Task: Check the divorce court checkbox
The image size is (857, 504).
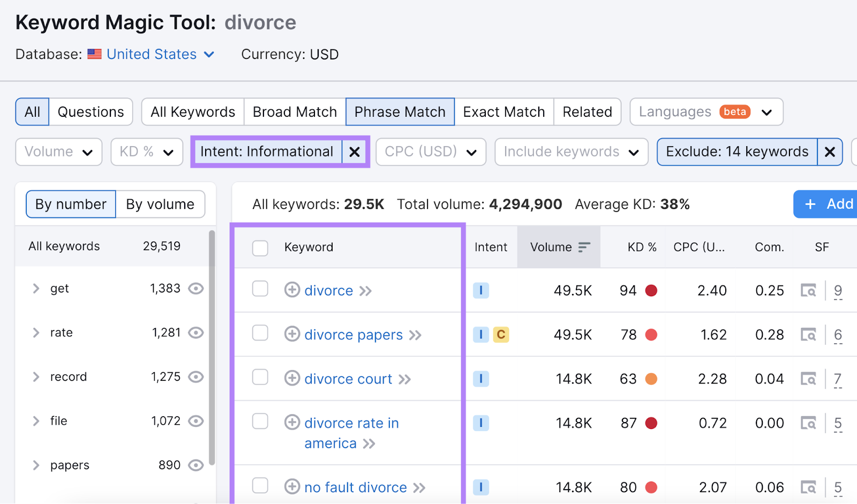Action: [260, 377]
